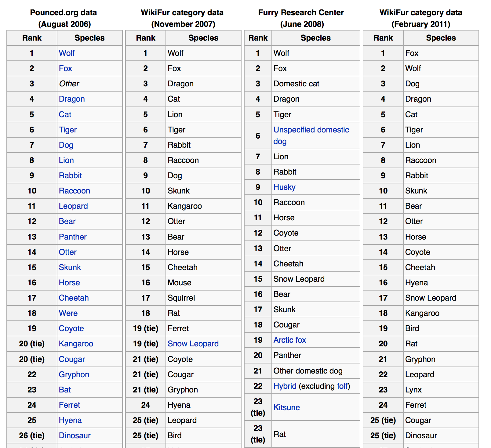Open the Husky species link
Image resolution: width=491 pixels, height=448 pixels.
pyautogui.click(x=284, y=187)
